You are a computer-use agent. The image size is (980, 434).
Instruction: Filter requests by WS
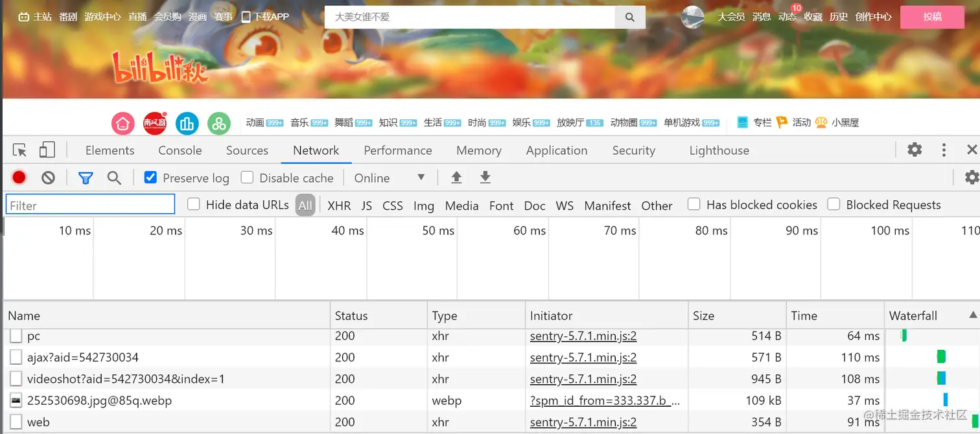565,205
